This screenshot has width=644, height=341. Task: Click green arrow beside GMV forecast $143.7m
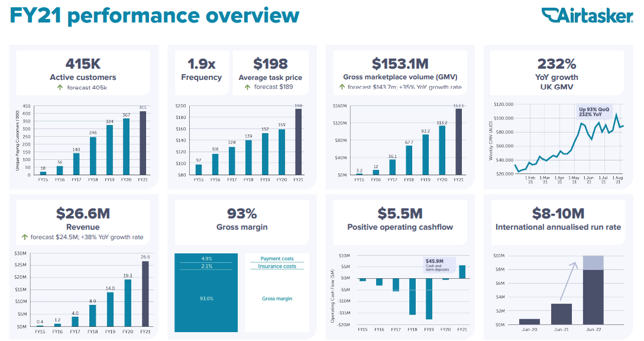(x=342, y=87)
